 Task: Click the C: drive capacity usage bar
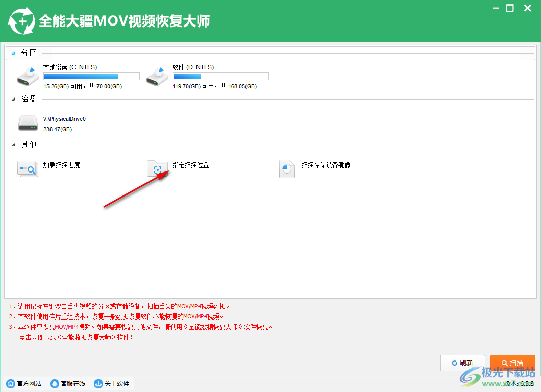pyautogui.click(x=92, y=76)
